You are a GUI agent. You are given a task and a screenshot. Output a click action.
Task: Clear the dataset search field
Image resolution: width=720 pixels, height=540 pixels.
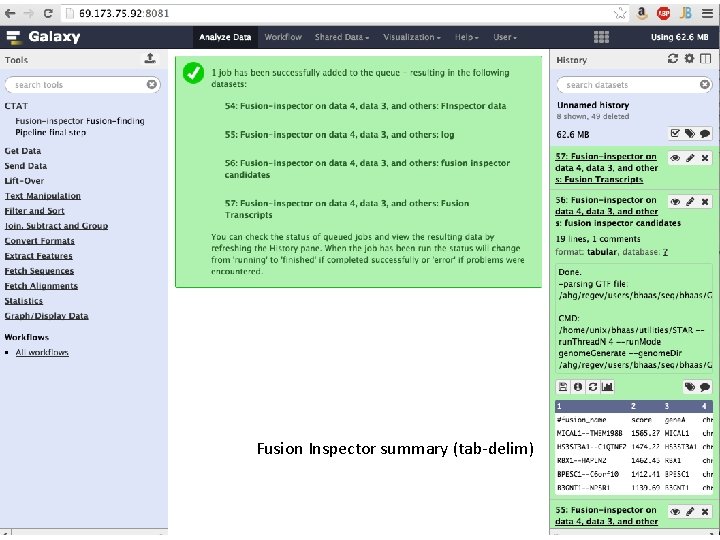coord(704,84)
